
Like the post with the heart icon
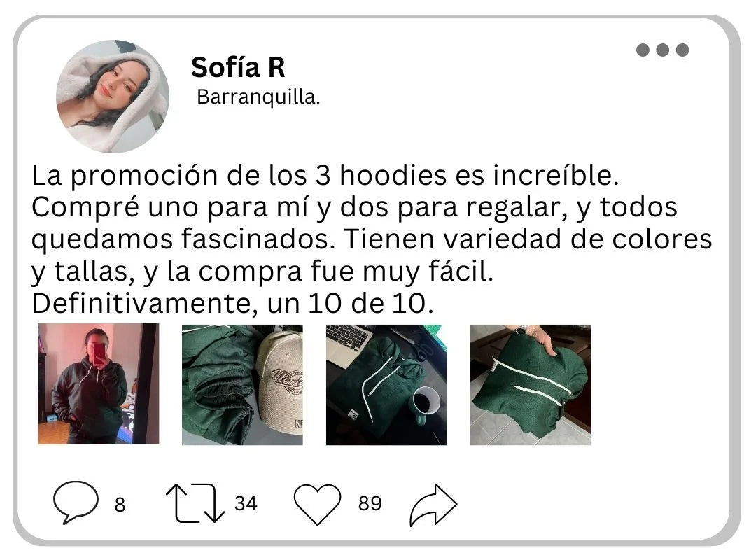tap(317, 504)
